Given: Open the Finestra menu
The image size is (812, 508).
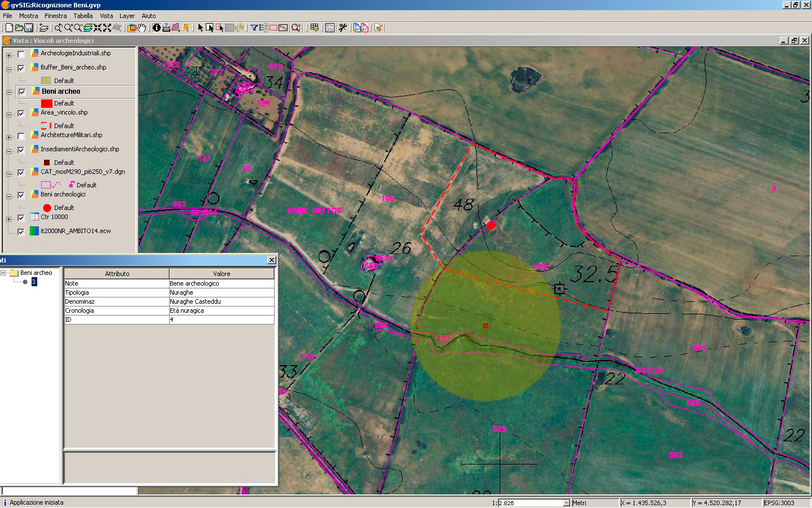Looking at the screenshot, I should (x=55, y=16).
